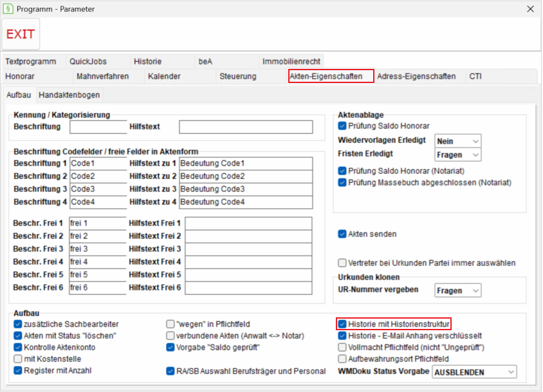Select the Akten-Eigenschaften tab
This screenshot has height=392, width=543.
click(331, 76)
